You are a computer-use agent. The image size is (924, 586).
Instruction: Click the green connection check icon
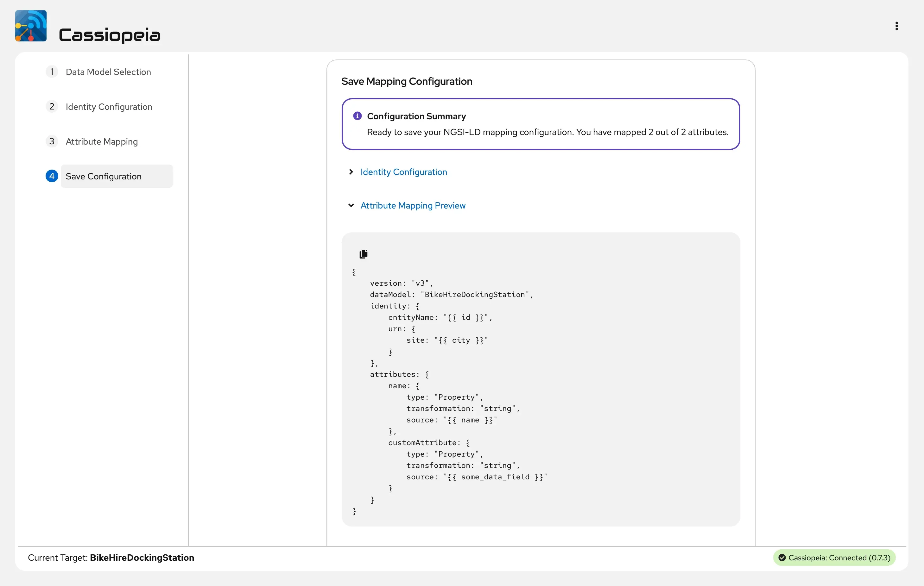782,558
